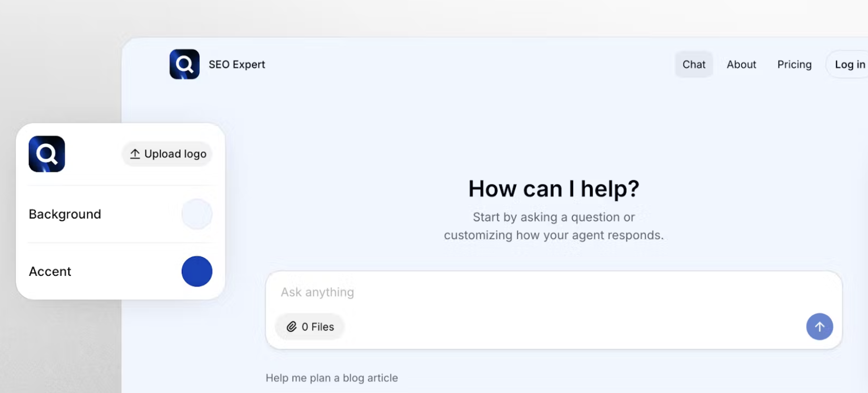Click the Log in button
The width and height of the screenshot is (868, 393).
tap(848, 64)
